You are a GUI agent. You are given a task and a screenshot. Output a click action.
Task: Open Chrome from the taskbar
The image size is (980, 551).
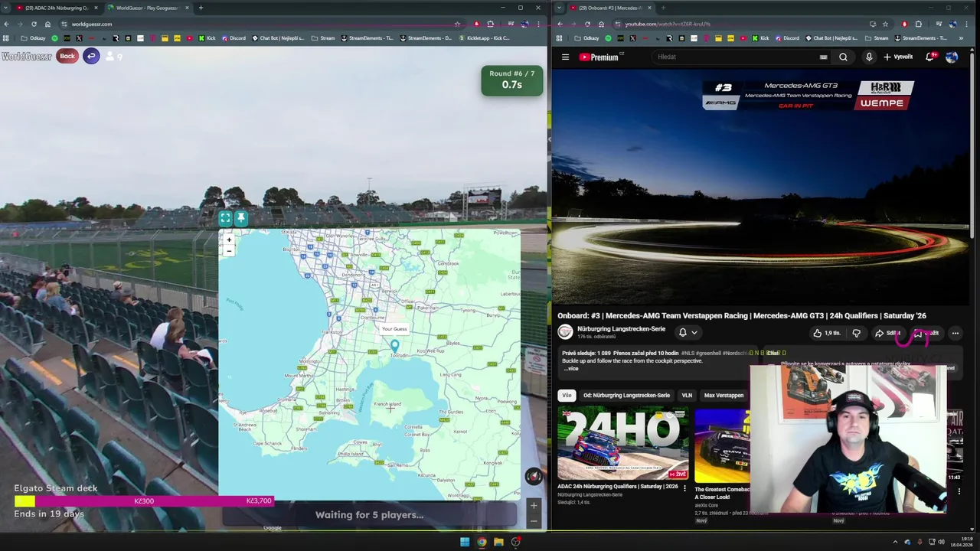482,542
